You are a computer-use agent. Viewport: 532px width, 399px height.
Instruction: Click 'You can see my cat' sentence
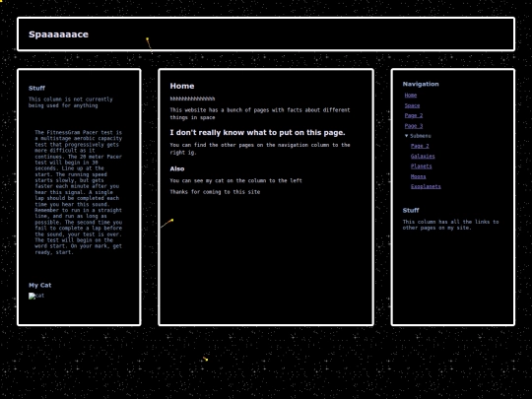(x=235, y=181)
